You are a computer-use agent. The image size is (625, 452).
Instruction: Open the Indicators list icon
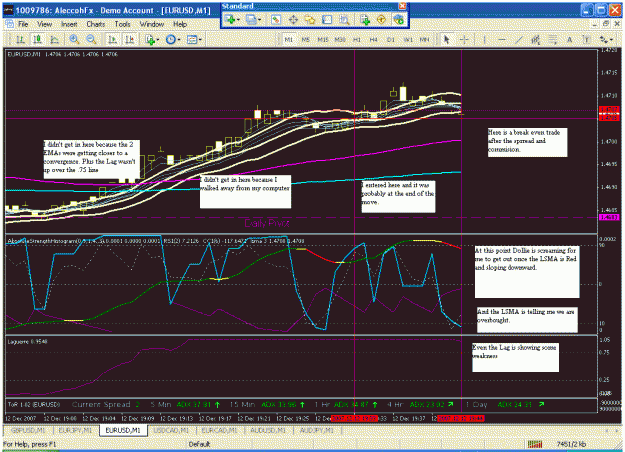(x=150, y=39)
